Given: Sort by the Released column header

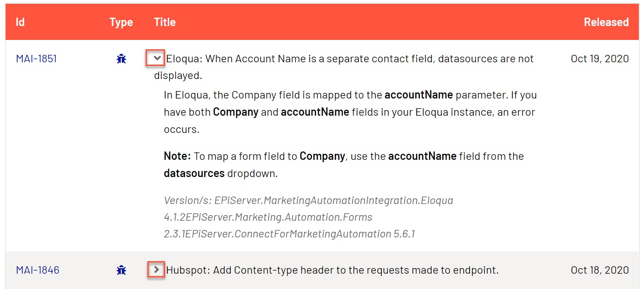Looking at the screenshot, I should (x=606, y=22).
